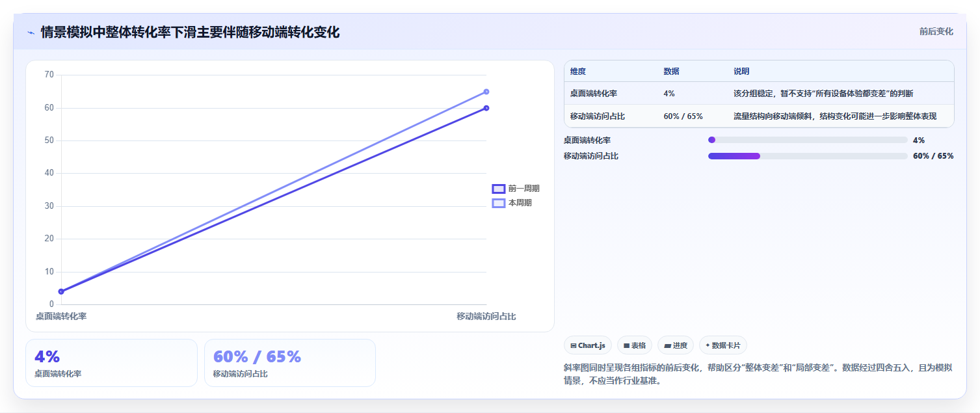Screen dimensions: 980x413
Task: Click the 4% data card
Action: pyautogui.click(x=111, y=363)
